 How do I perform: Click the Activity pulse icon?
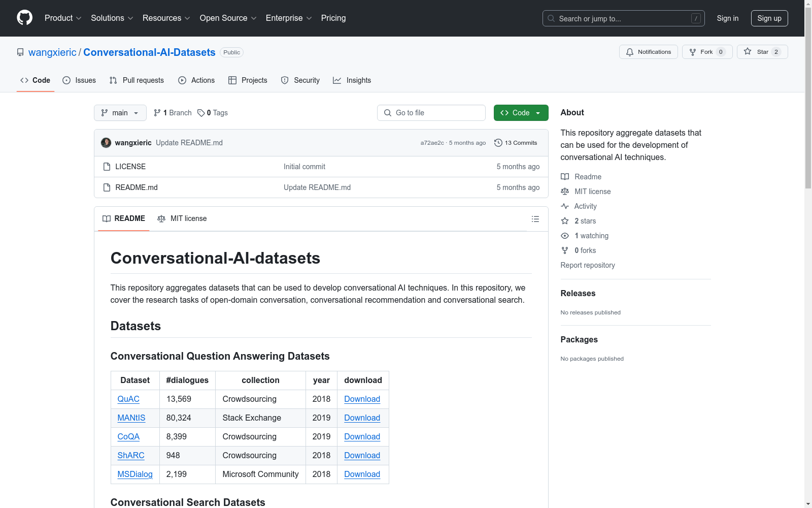click(565, 206)
